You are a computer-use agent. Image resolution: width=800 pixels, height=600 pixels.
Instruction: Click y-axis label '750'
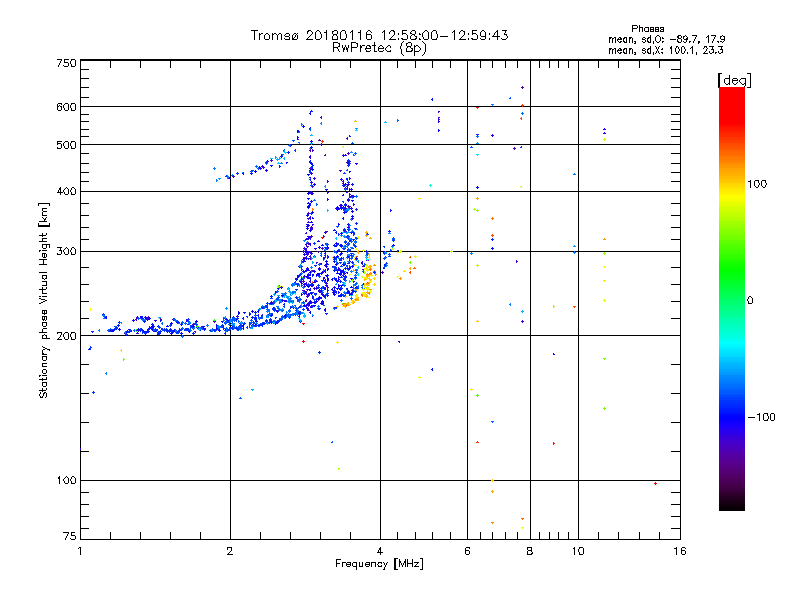(66, 63)
